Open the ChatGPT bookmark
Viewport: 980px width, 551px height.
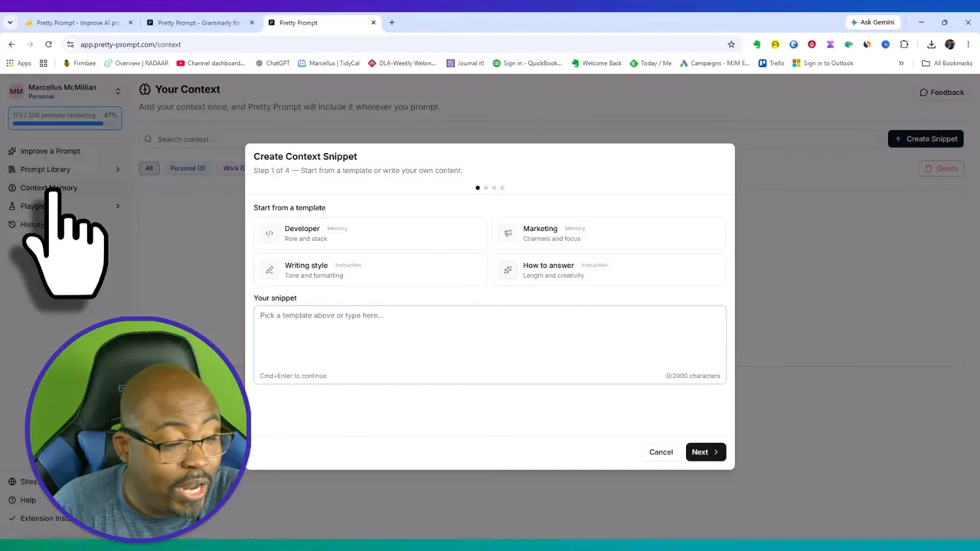273,64
